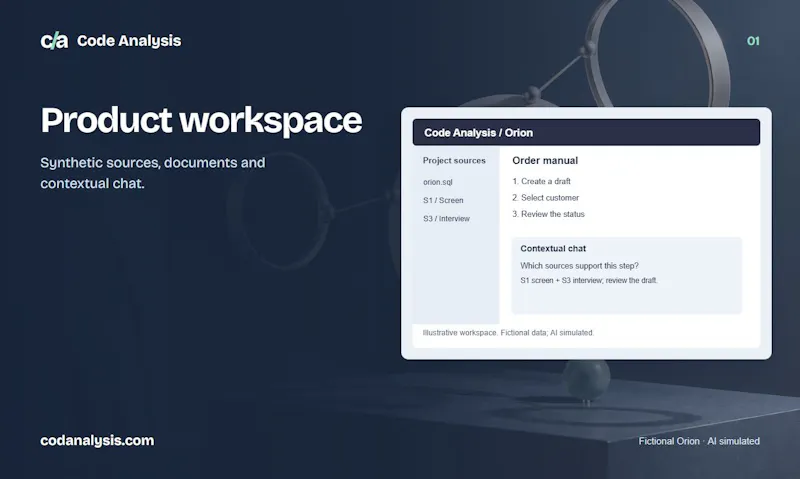
Task: Click the Synthetic sources subtitle text
Action: 153,173
